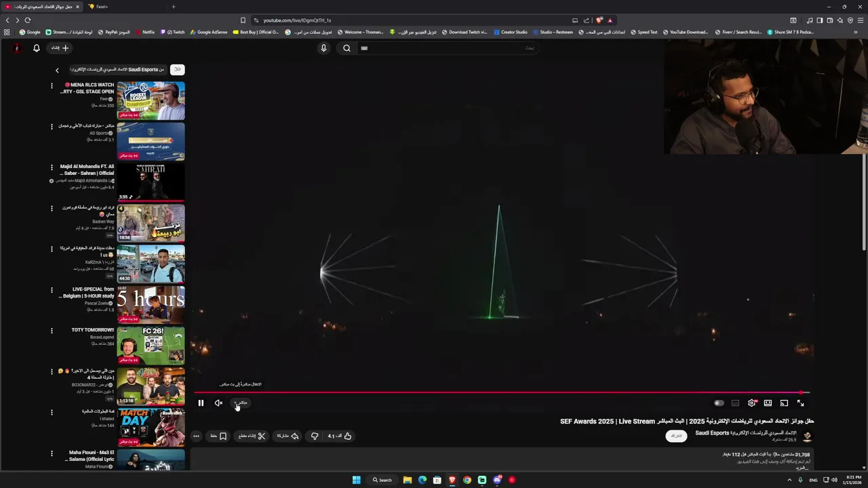Viewport: 868px width, 488px height.
Task: Cast video to a TV
Action: (784, 403)
